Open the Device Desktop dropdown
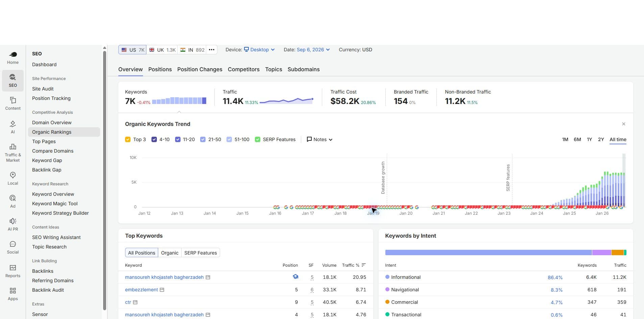Image resolution: width=644 pixels, height=319 pixels. pos(259,50)
